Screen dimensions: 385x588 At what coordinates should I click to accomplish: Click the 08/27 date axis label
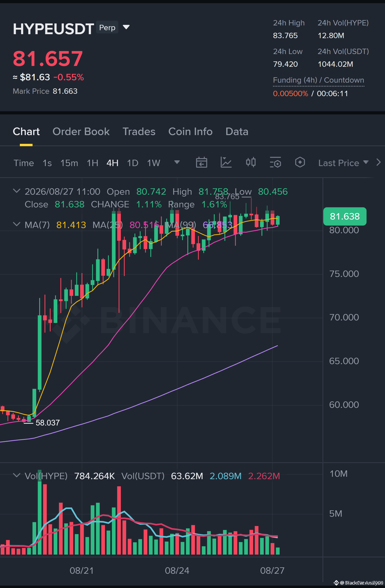click(272, 571)
